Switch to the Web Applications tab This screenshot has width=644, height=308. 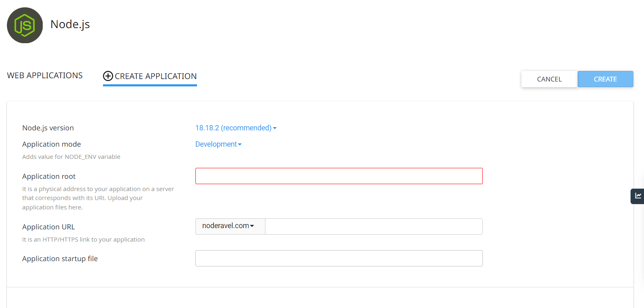click(x=45, y=75)
